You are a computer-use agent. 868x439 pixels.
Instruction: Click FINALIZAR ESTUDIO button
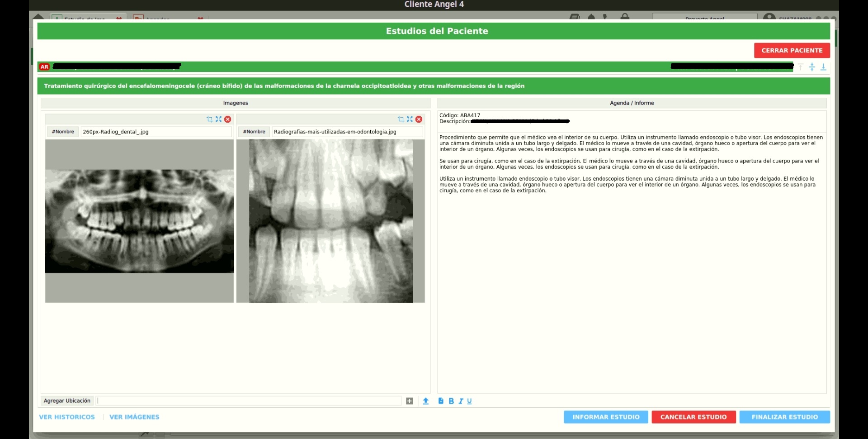coord(785,417)
